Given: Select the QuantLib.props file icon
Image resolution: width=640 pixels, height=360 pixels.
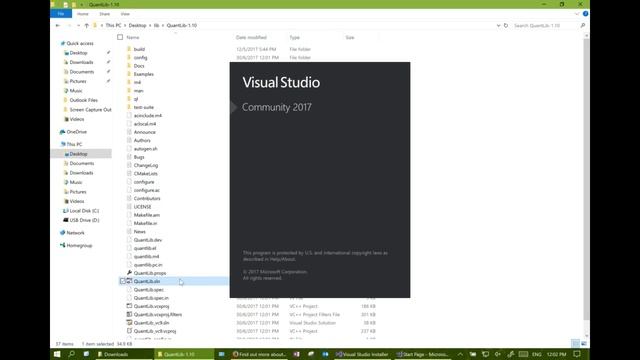Looking at the screenshot, I should click(129, 273).
